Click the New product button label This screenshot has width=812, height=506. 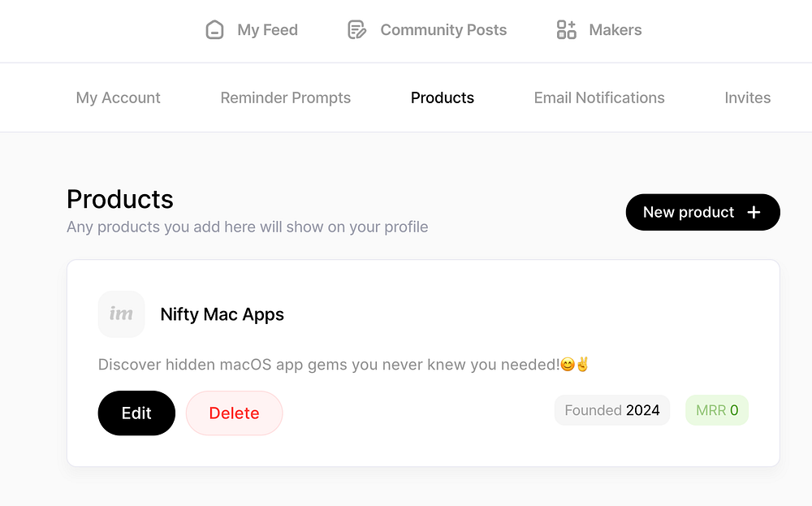pyautogui.click(x=688, y=212)
